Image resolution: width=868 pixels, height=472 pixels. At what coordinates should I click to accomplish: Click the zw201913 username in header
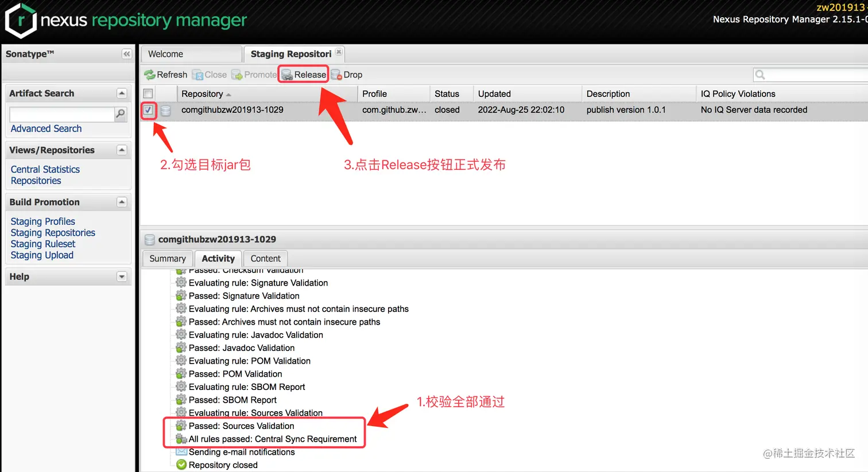coord(842,7)
